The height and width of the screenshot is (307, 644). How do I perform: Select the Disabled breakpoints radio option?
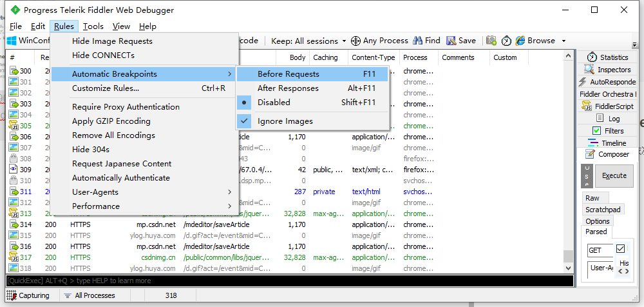point(313,103)
